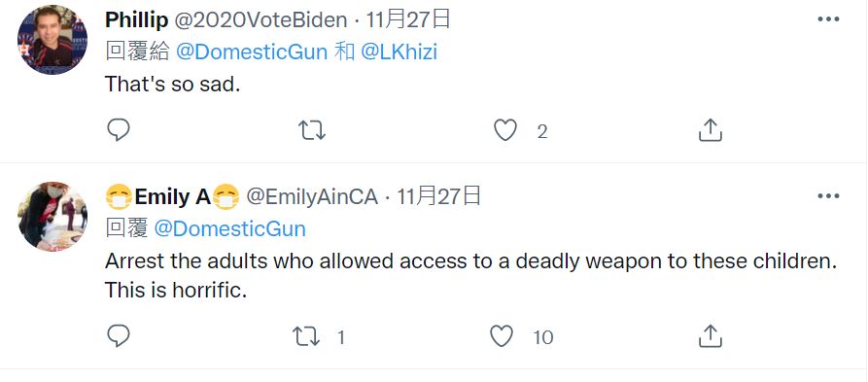The height and width of the screenshot is (382, 868).
Task: Visit @LKhizi mention link
Action: [399, 52]
